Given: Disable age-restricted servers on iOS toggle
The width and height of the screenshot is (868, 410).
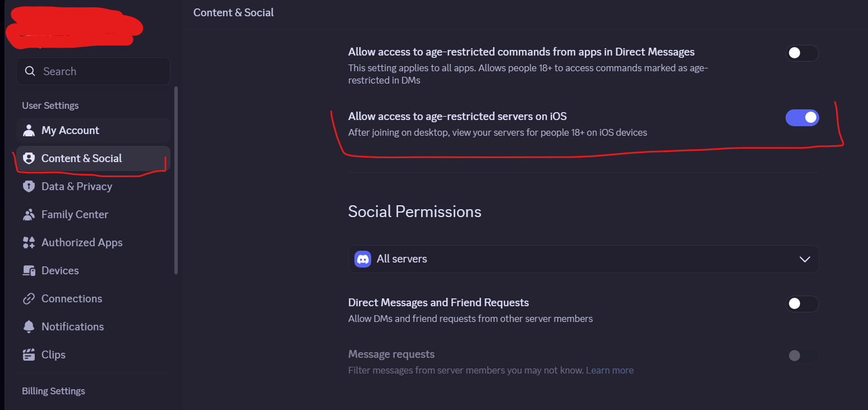Looking at the screenshot, I should point(802,117).
